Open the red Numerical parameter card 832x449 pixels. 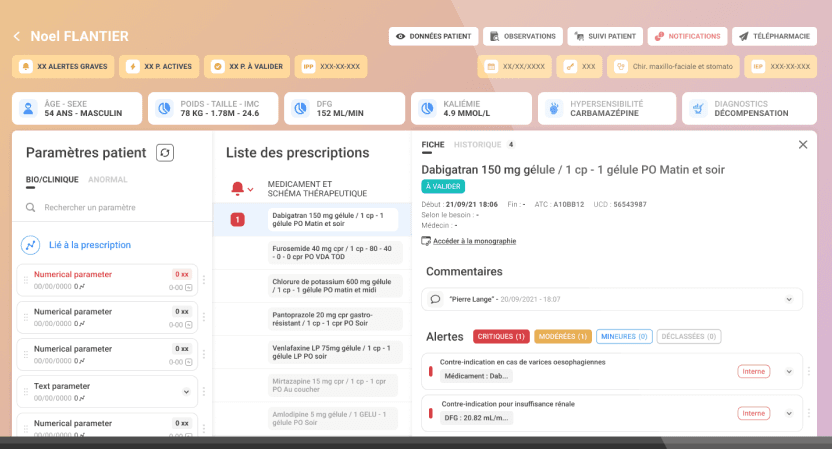(107, 280)
